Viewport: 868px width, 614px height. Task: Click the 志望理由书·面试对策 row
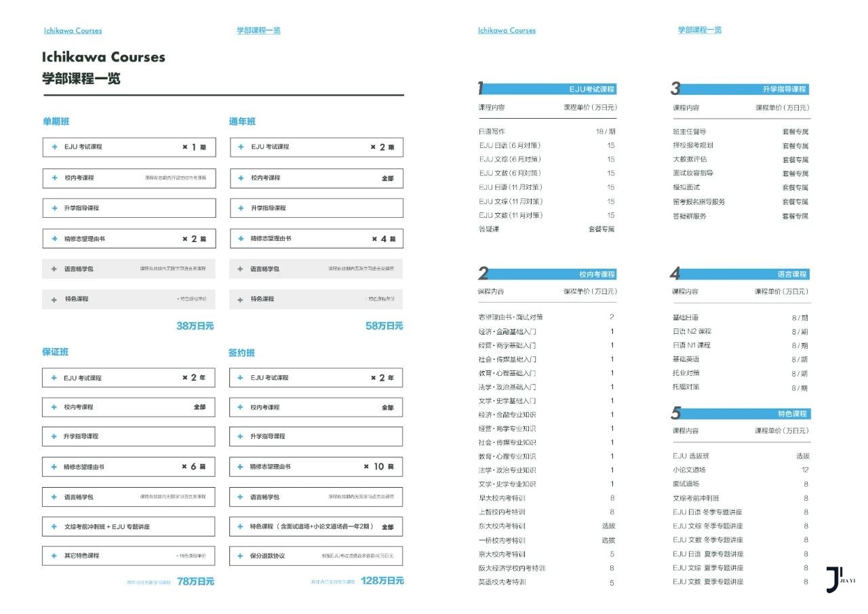(547, 317)
